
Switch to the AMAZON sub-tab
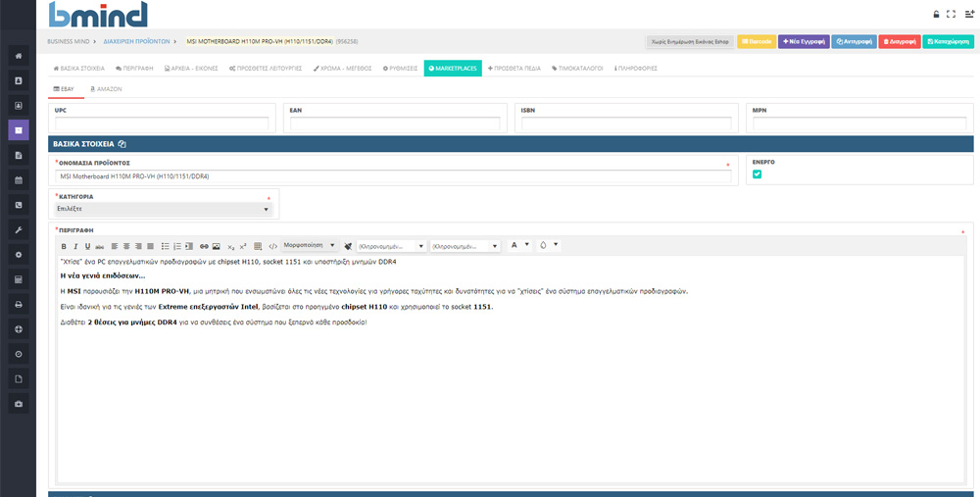coord(106,89)
